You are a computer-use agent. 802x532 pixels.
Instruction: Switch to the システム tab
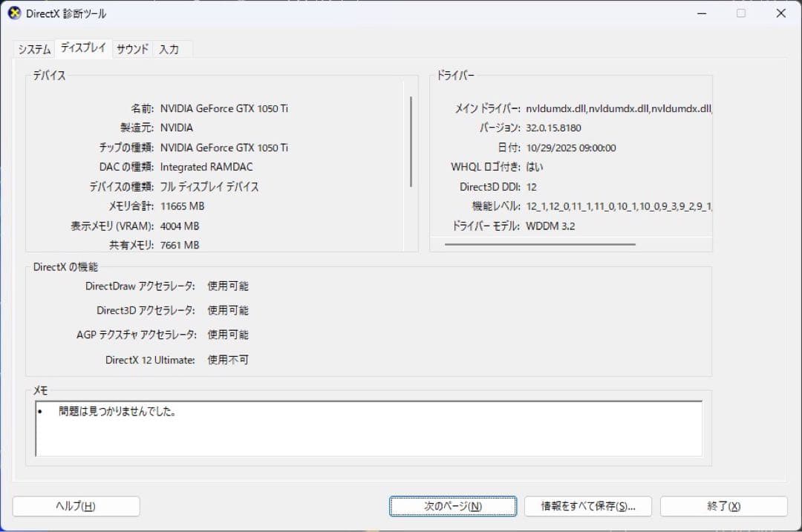click(x=34, y=49)
